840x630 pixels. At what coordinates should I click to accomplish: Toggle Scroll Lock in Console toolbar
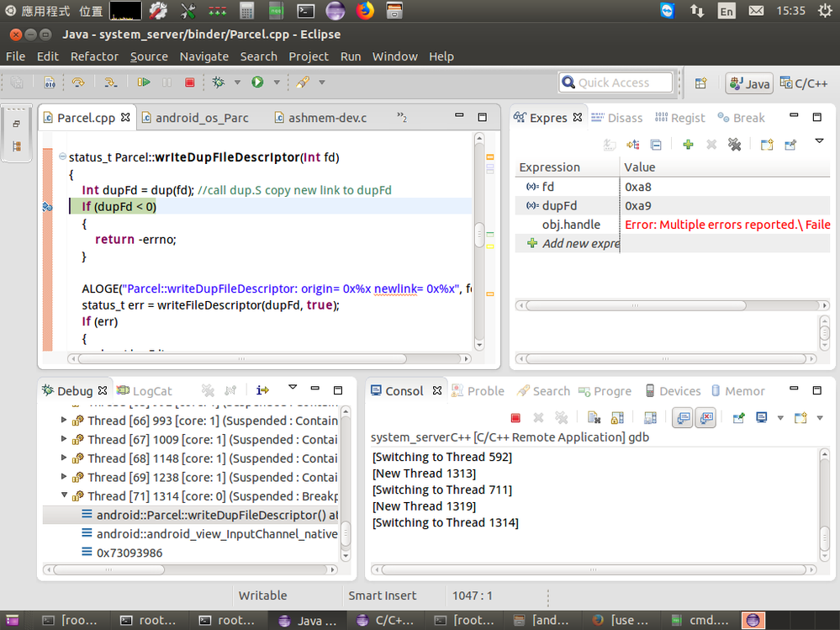tap(617, 418)
